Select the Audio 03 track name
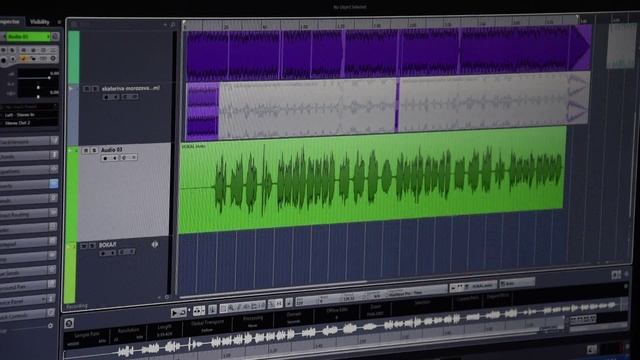The width and height of the screenshot is (640, 360). pos(112,150)
